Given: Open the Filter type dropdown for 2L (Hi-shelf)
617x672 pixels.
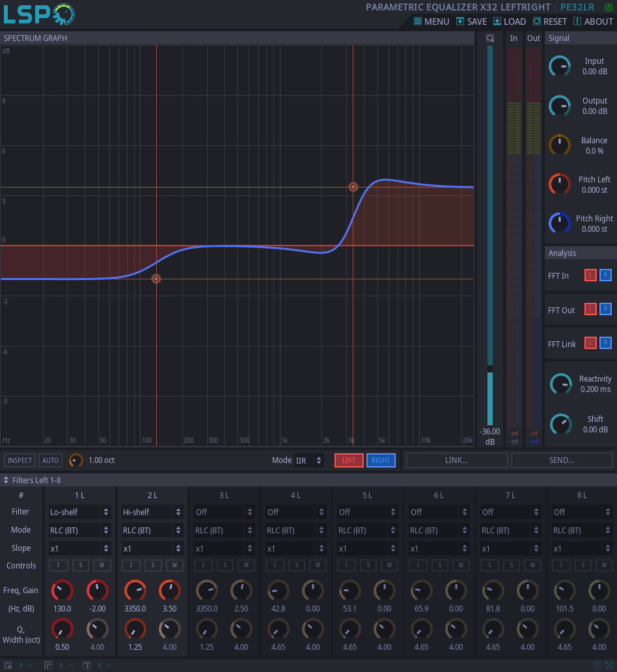Looking at the screenshot, I should (152, 512).
